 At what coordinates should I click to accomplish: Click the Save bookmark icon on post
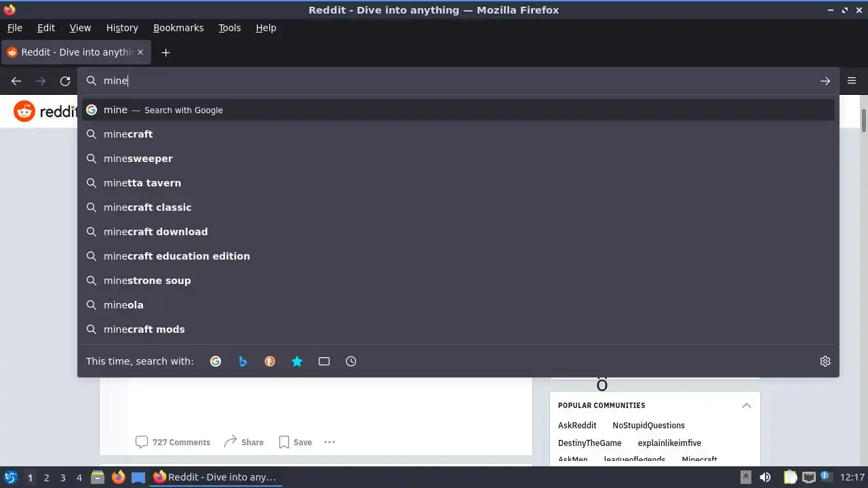285,442
